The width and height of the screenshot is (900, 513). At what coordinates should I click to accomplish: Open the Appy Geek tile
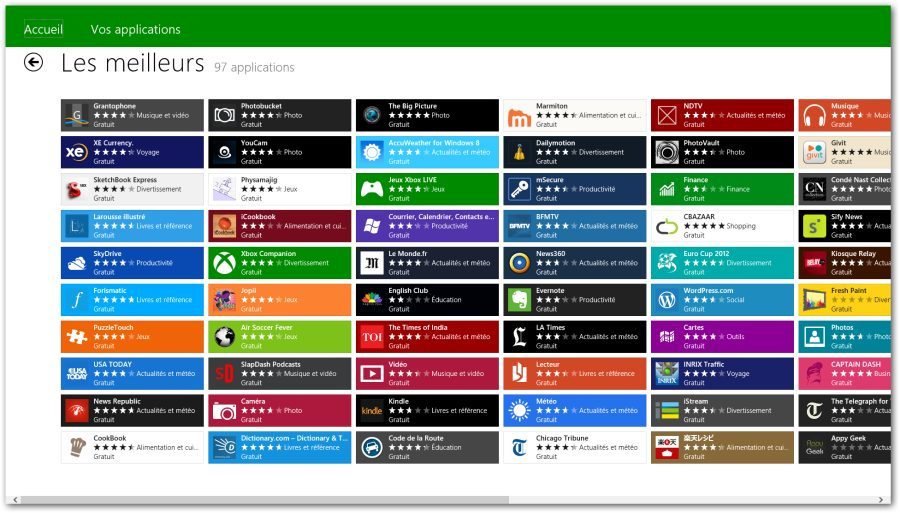tap(844, 448)
